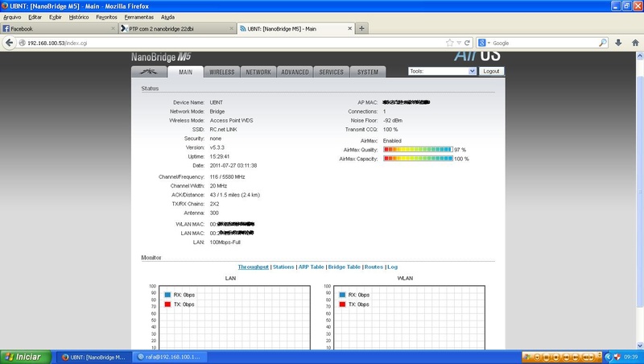Click the search magnifier icon

pyautogui.click(x=602, y=43)
